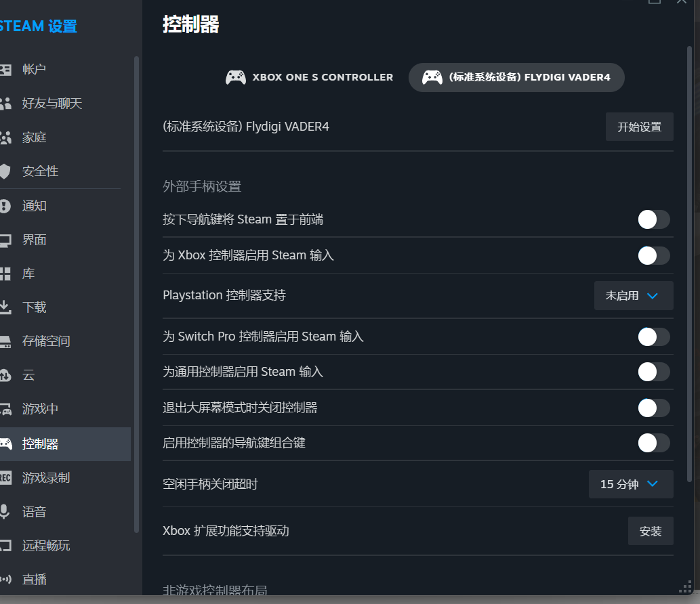Screen dimensions: 700x604
Task: Open the 空闲手柄关闭超时 15 分钟 dropdown
Action: pos(630,484)
